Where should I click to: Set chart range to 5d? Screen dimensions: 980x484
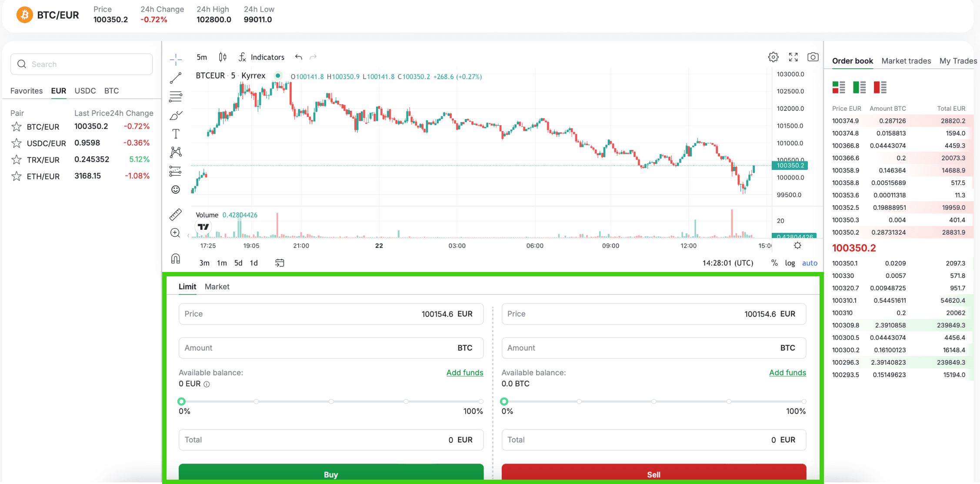click(x=238, y=263)
